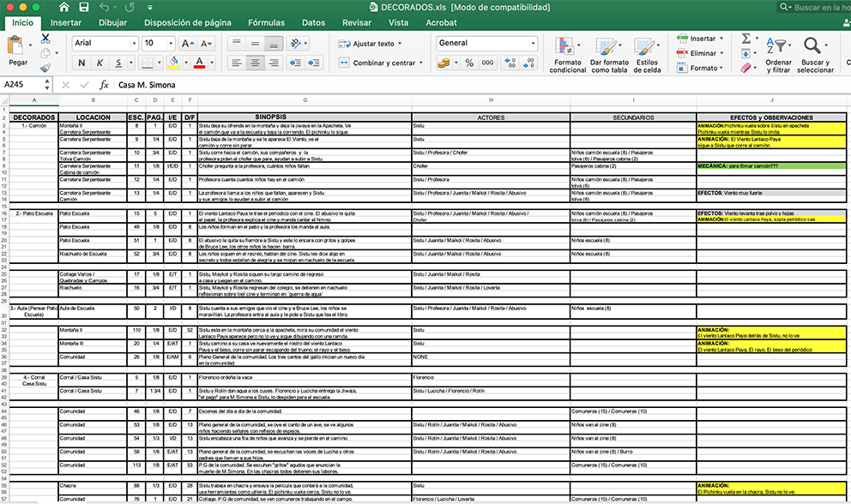Toggle left text alignment

click(237, 63)
